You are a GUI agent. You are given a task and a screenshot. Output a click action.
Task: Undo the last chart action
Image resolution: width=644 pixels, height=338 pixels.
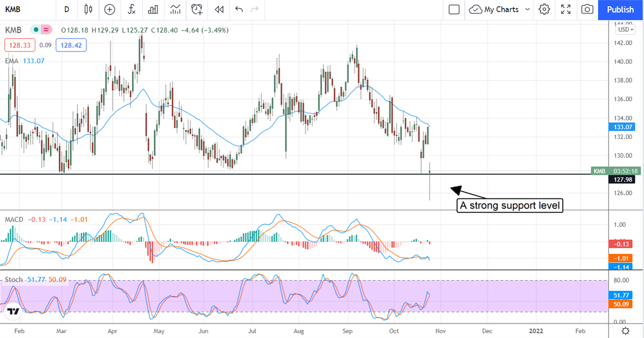tap(239, 9)
